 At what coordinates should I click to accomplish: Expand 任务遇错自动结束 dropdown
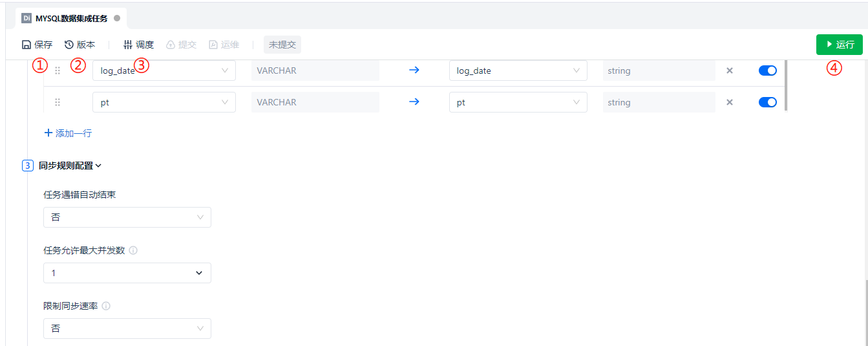[127, 217]
